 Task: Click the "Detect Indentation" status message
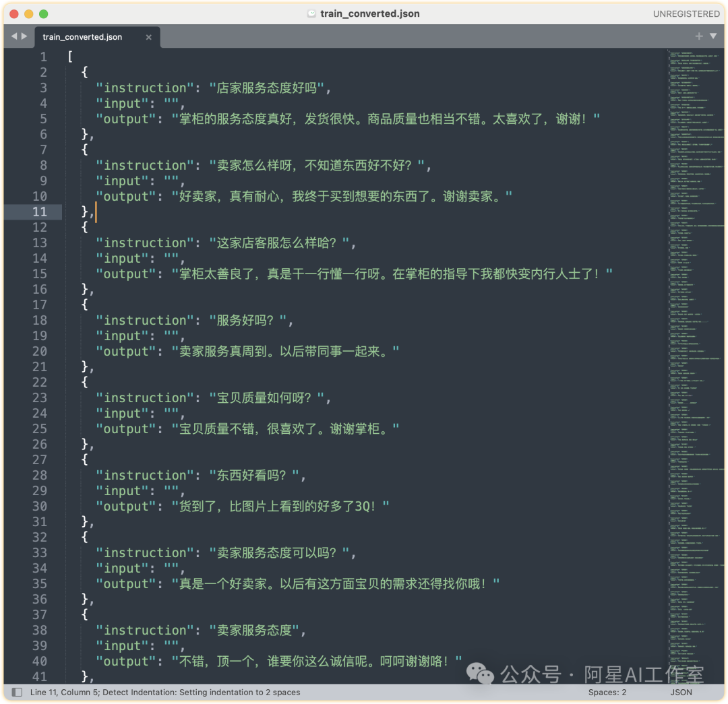pyautogui.click(x=202, y=692)
